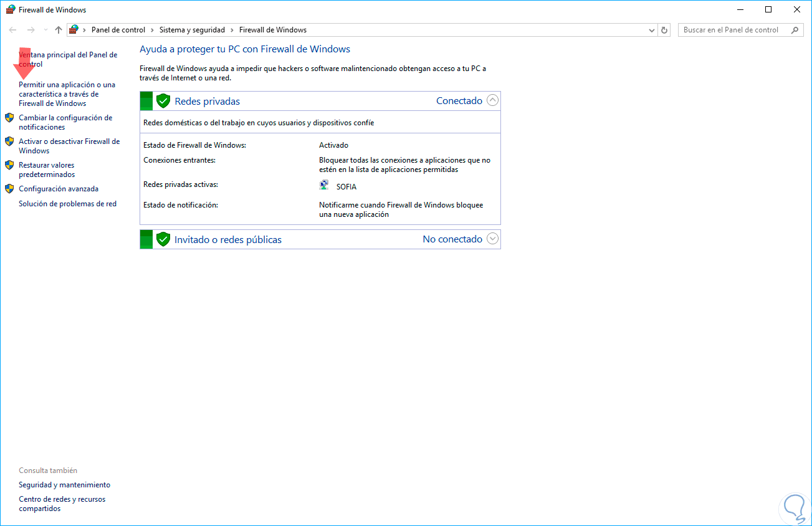Click the Estado de Firewall de Windows label
Image resolution: width=812 pixels, height=526 pixels.
pos(194,145)
